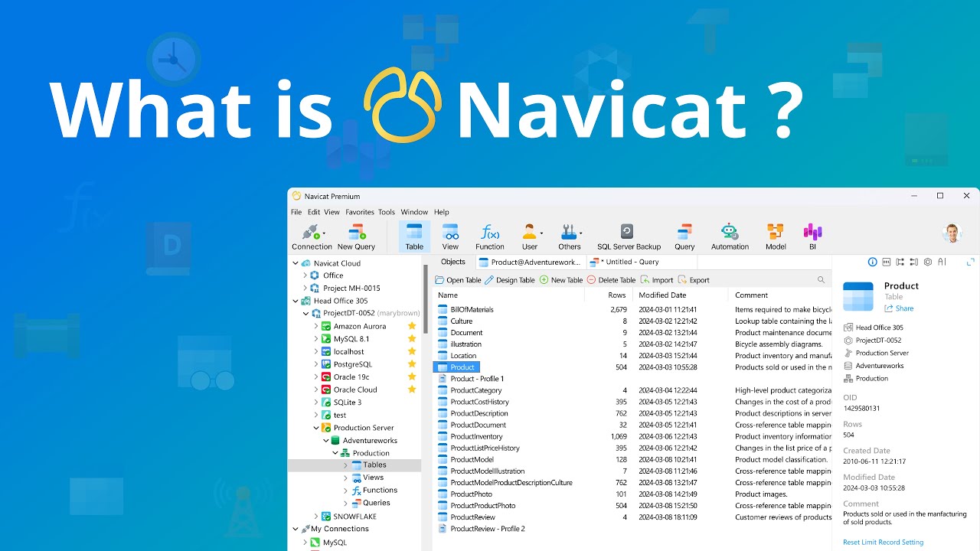Expand the SNOWFLAKE connection node
Screen dimensions: 980x551
coord(315,517)
